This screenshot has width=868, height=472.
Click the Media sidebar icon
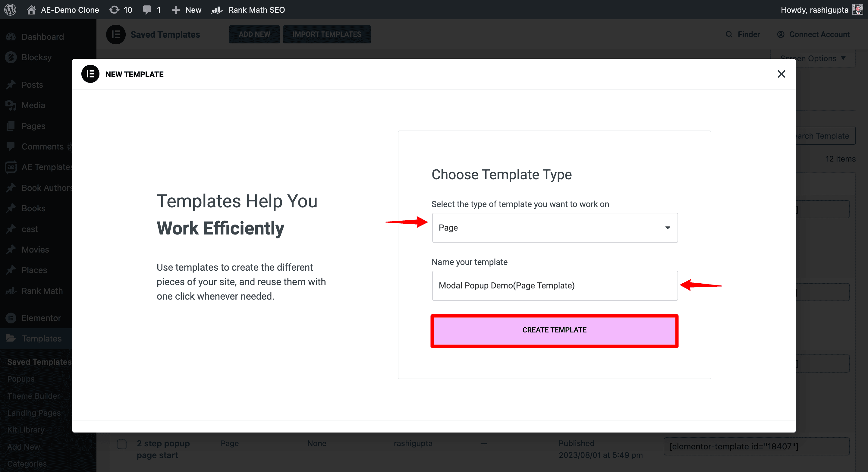tap(11, 105)
